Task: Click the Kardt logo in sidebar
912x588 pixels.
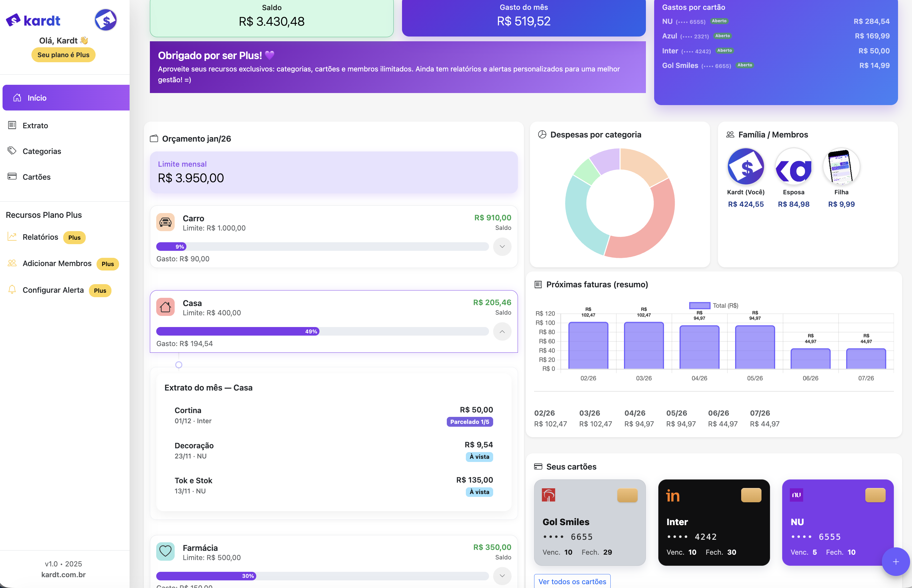Action: coord(33,20)
